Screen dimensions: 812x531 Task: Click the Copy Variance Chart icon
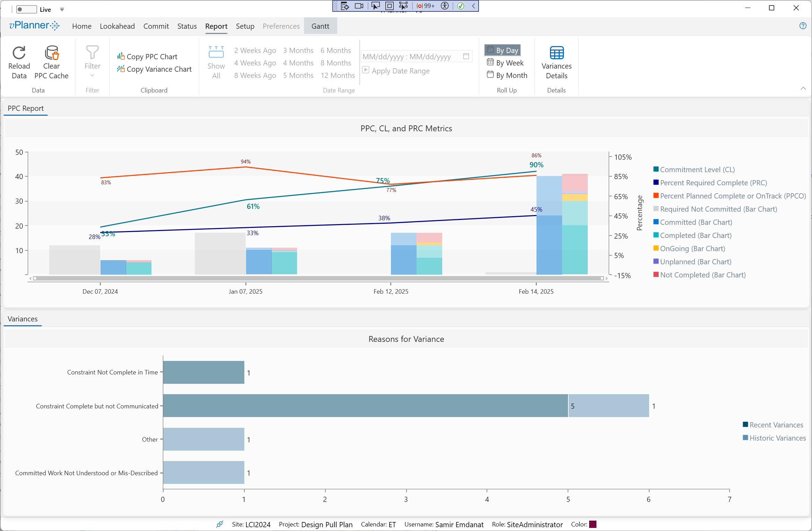click(121, 69)
